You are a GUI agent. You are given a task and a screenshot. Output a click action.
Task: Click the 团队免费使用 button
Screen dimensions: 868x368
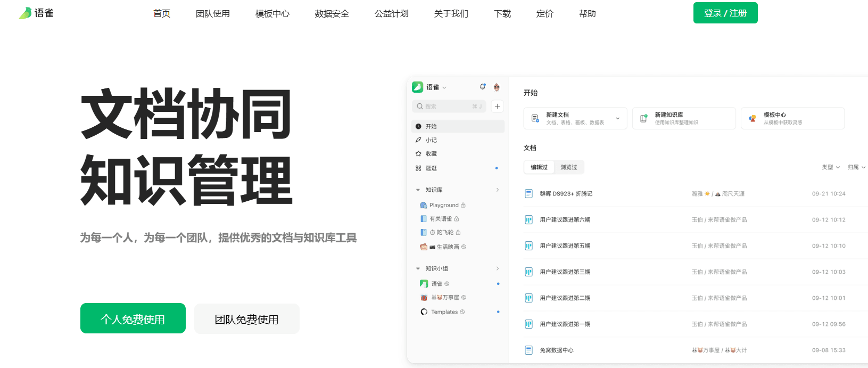pyautogui.click(x=247, y=318)
